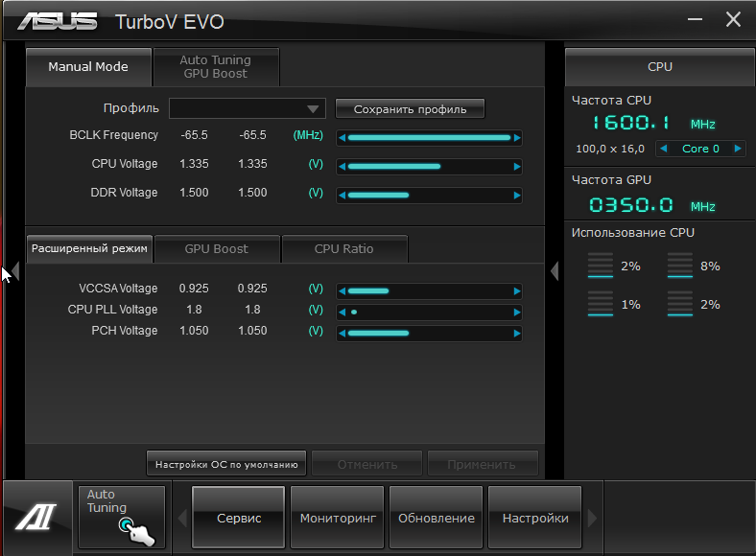Click the Применить button
This screenshot has height=556, width=756.
coord(483,464)
